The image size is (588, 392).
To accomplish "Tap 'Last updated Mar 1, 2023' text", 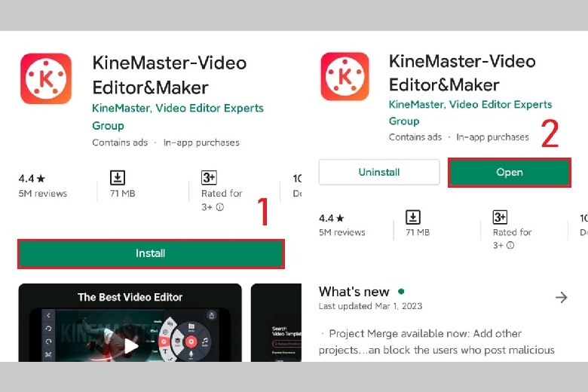I will (x=370, y=306).
